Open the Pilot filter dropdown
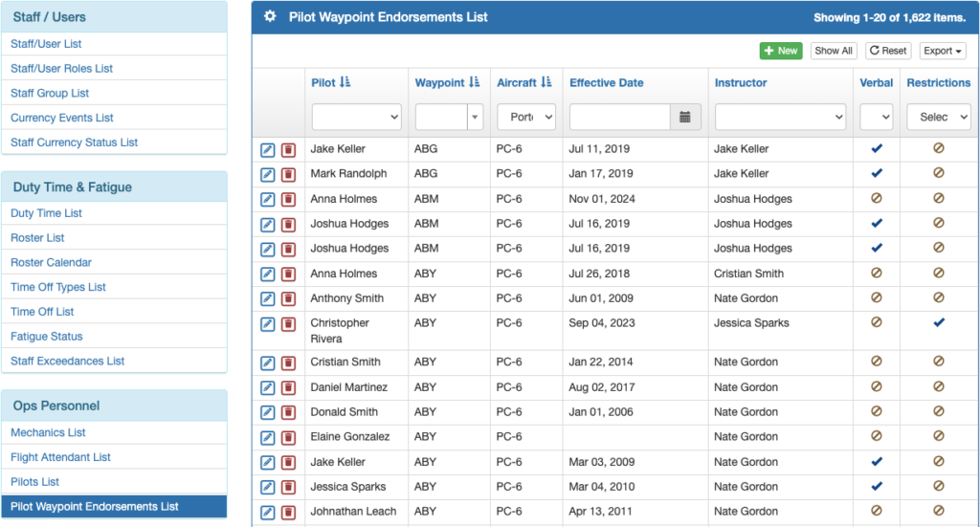This screenshot has height=527, width=980. (x=356, y=117)
